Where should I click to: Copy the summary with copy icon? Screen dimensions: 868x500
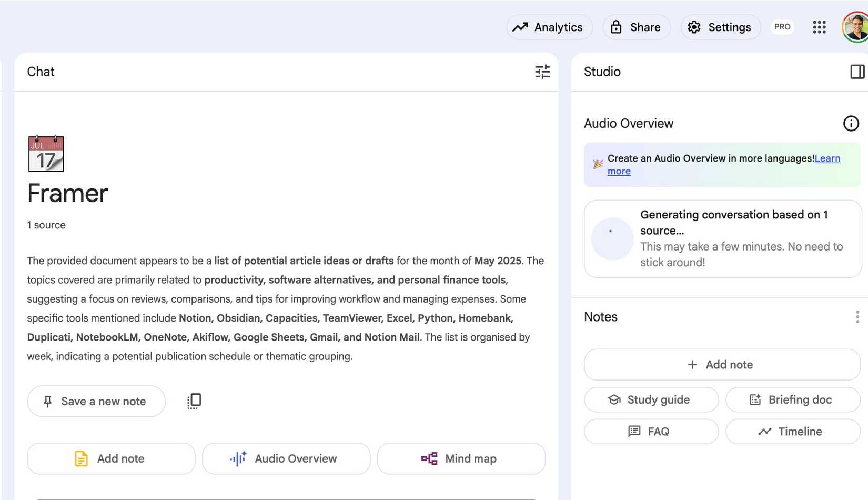(x=194, y=401)
